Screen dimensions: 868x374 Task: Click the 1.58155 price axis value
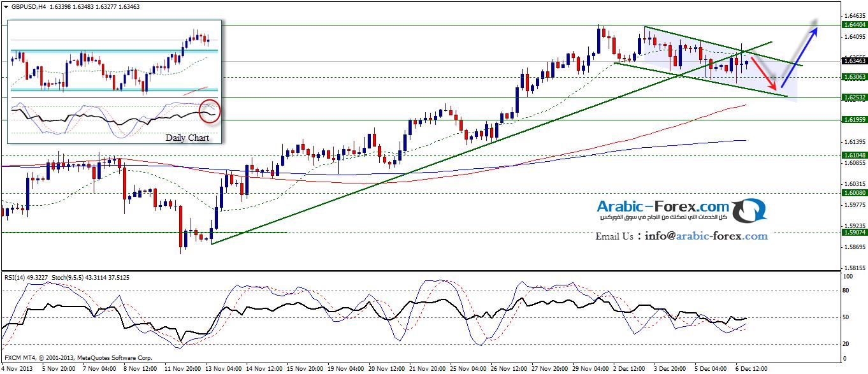[854, 268]
